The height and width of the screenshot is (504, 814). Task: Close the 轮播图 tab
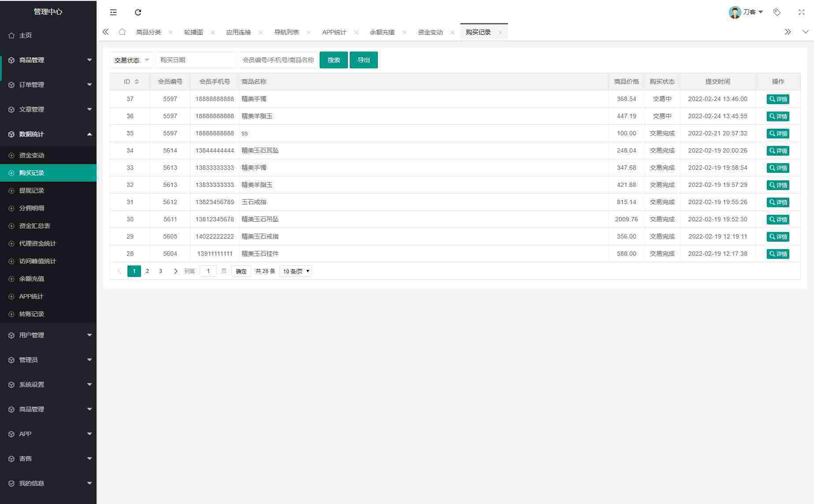(213, 32)
